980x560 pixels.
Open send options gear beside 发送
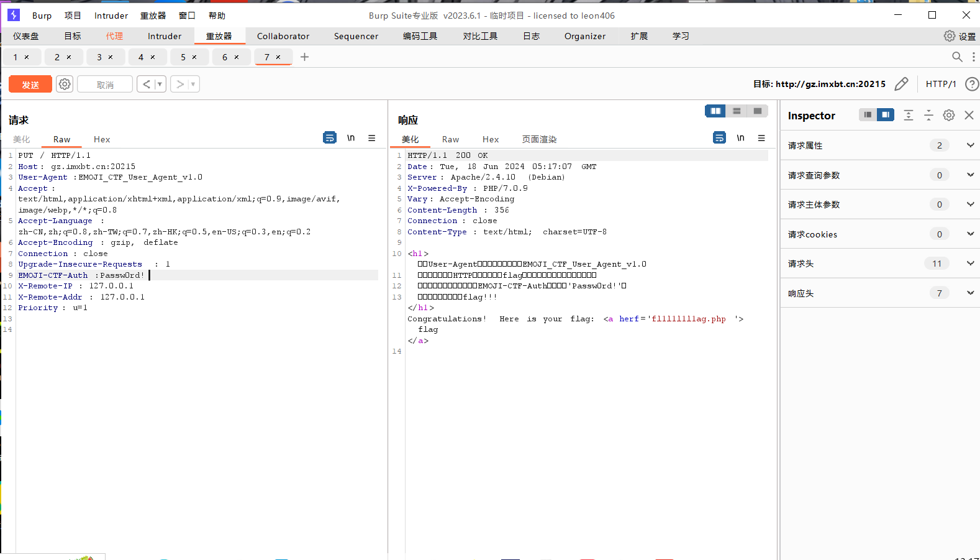point(65,84)
